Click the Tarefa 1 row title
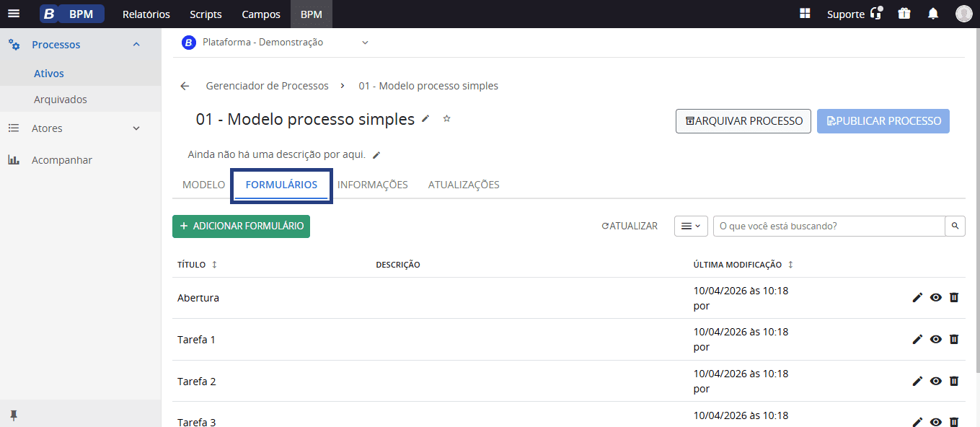The width and height of the screenshot is (980, 427). [x=196, y=340]
